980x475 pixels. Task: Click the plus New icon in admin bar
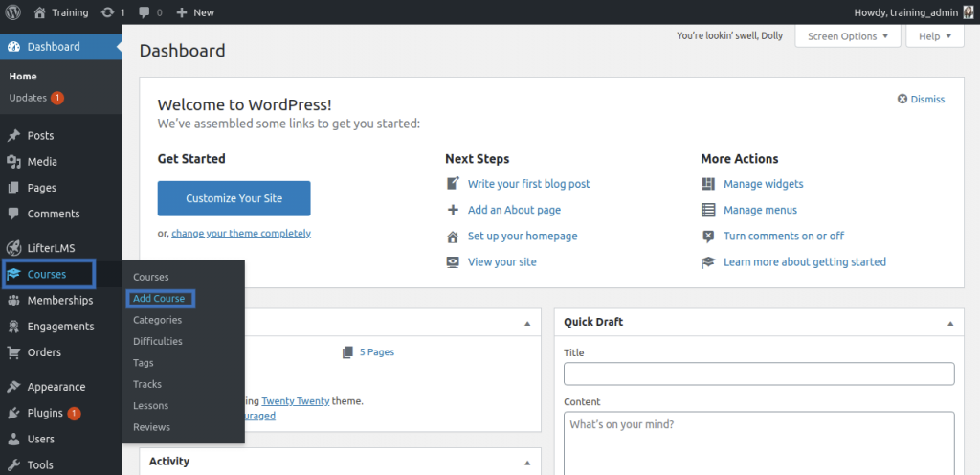(x=182, y=11)
